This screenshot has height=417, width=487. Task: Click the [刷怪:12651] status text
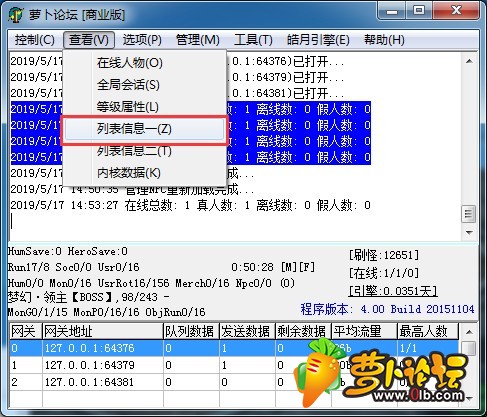click(x=384, y=255)
